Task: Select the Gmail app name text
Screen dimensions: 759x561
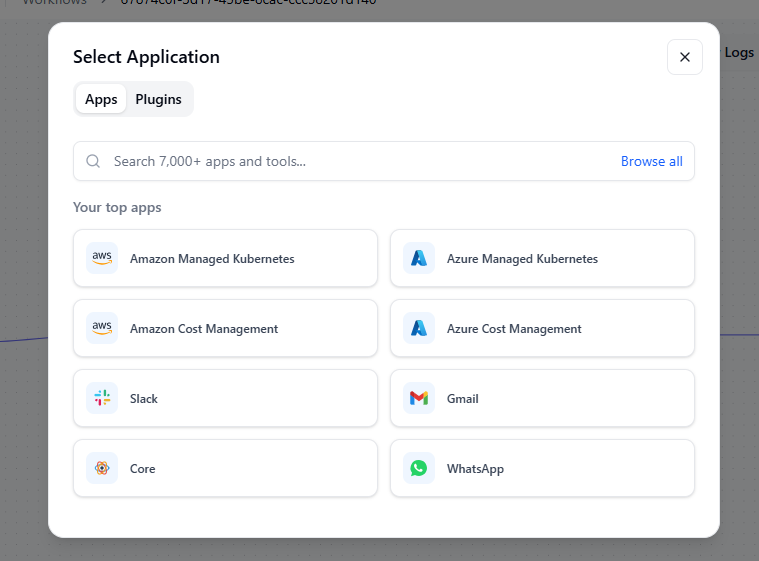Action: pyautogui.click(x=463, y=399)
